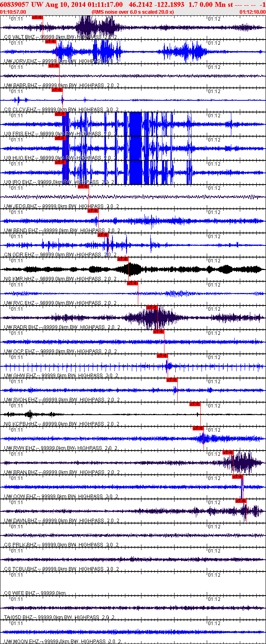Screen dimensions: 266x644
Task: Click the red pick flag on GHW trace
Action: [162, 356]
